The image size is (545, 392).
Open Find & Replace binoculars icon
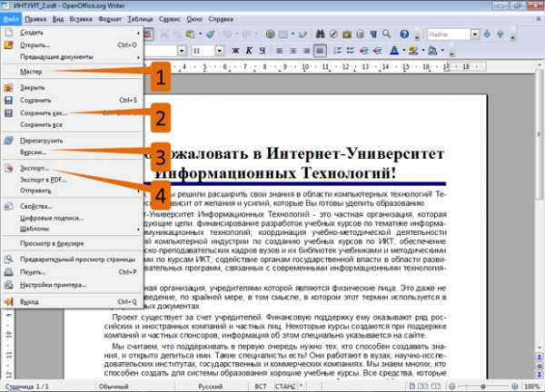coord(320,34)
